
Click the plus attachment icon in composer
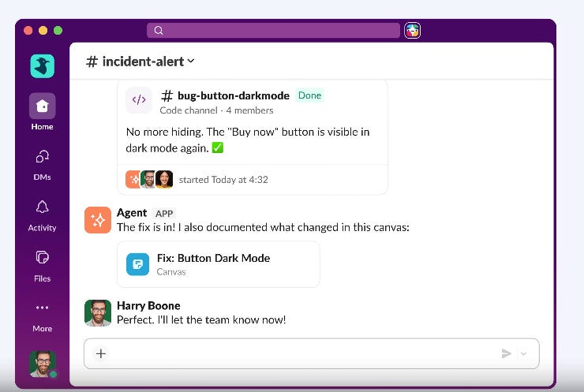(x=101, y=353)
